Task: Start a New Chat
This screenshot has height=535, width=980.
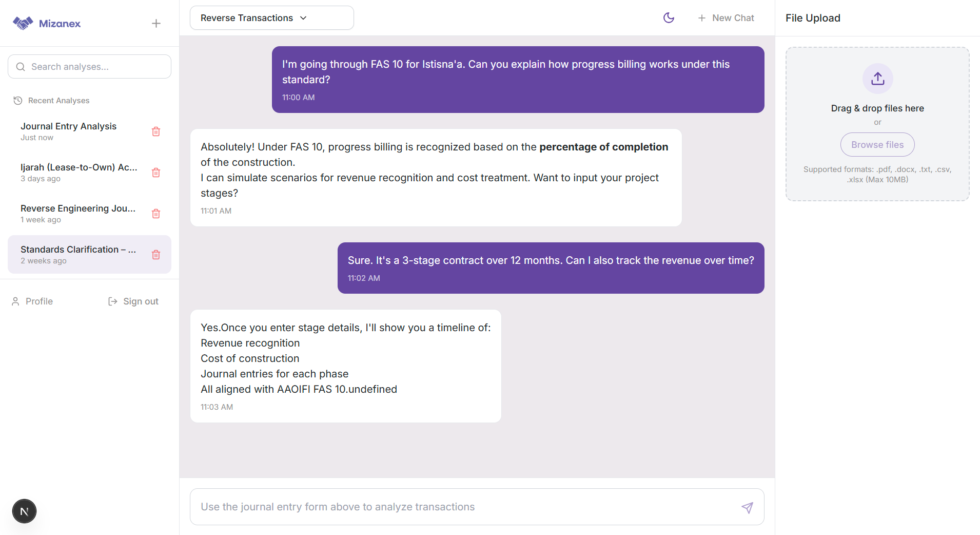Action: [726, 18]
